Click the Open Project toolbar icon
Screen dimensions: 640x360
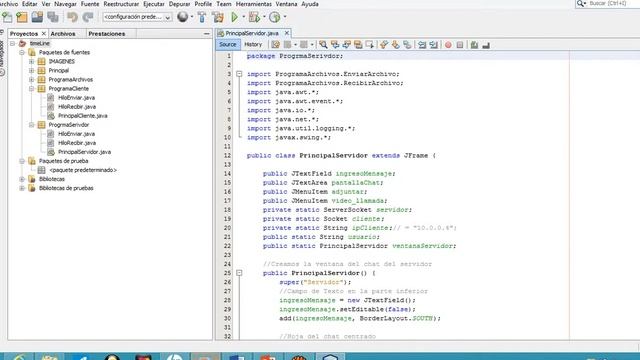(x=37, y=17)
